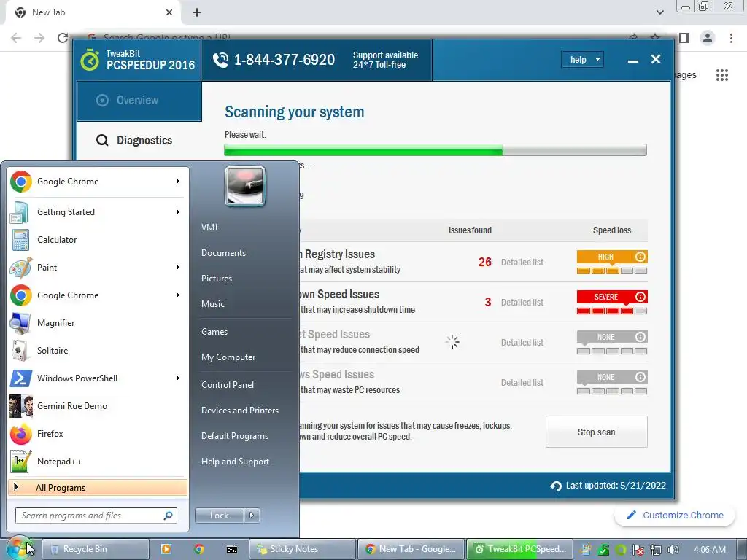Open Chrome three-dot menu
The image size is (747, 560).
731,38
